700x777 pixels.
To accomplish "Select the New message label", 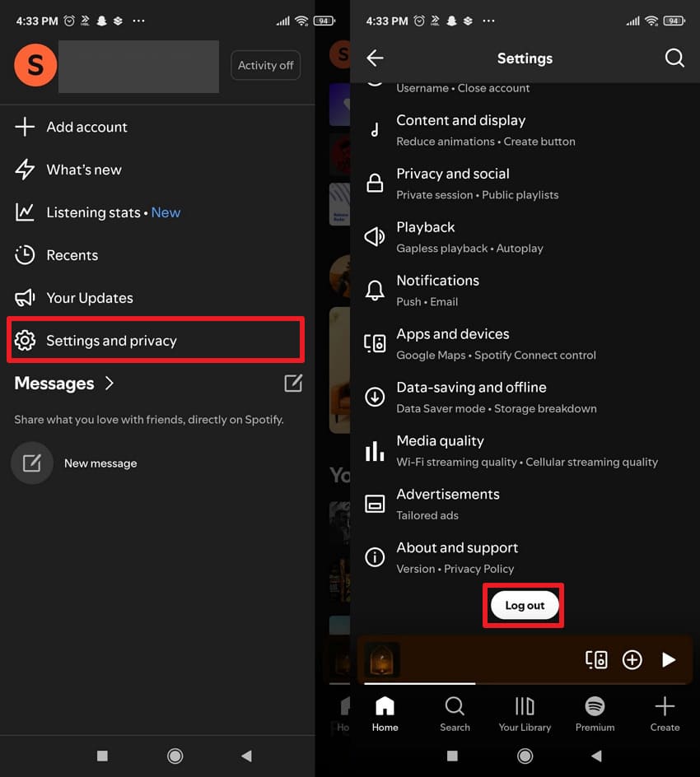I will point(100,463).
